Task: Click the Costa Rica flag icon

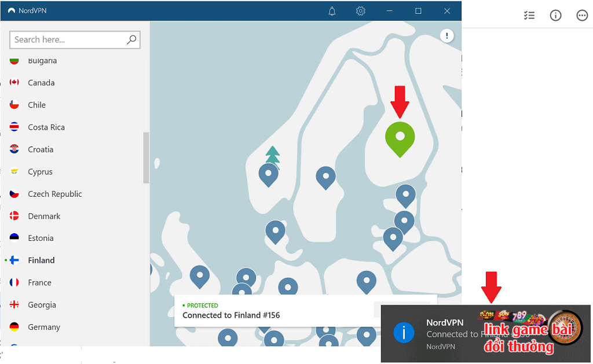Action: (14, 127)
